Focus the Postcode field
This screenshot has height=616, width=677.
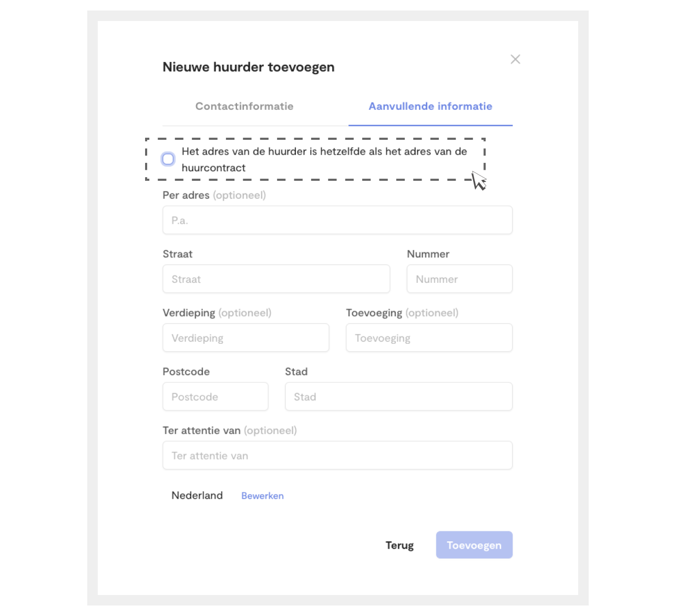click(x=216, y=397)
